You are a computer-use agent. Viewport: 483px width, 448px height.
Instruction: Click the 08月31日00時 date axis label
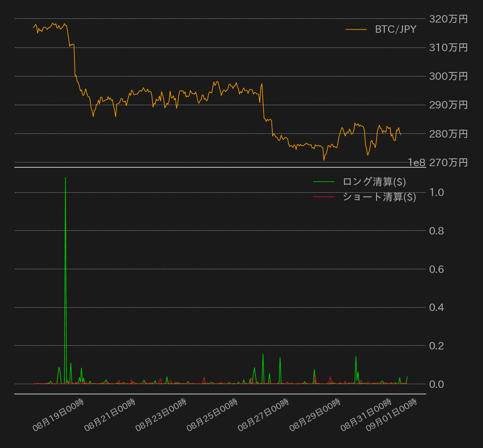[x=366, y=414]
